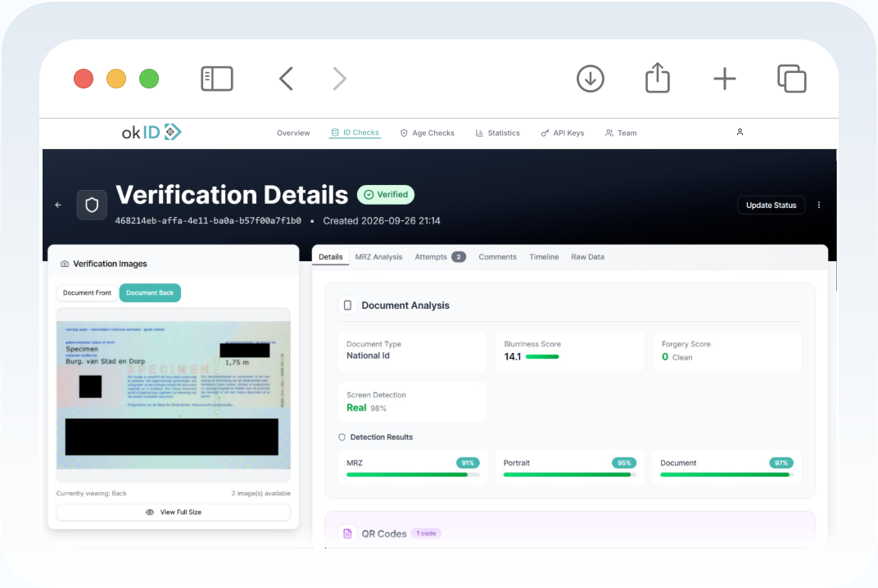Click the camera icon beside Verification Images
Image resolution: width=878 pixels, height=588 pixels.
pyautogui.click(x=65, y=264)
